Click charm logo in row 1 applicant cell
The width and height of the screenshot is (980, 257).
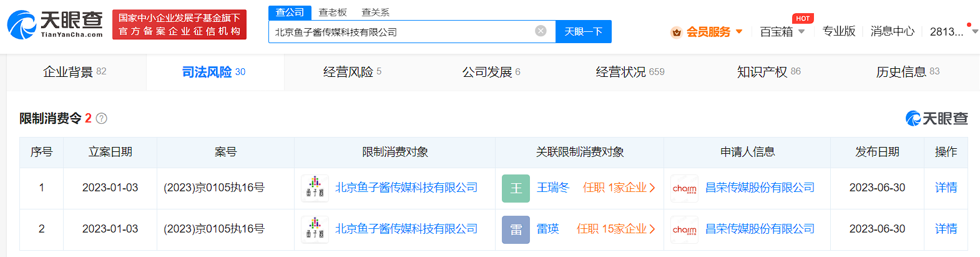point(684,188)
